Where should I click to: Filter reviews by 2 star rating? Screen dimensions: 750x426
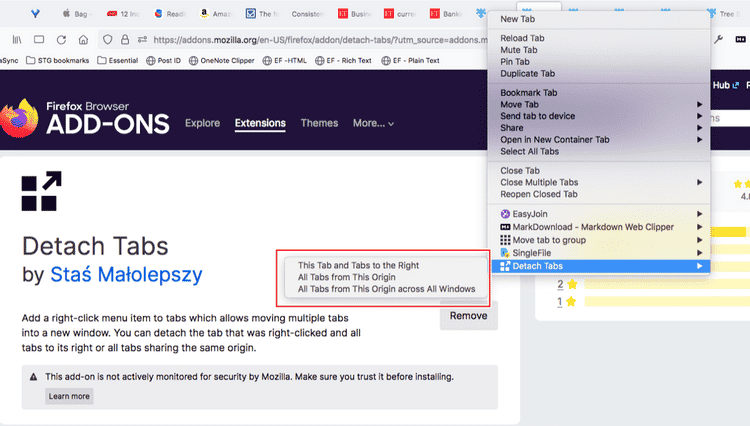pyautogui.click(x=567, y=284)
